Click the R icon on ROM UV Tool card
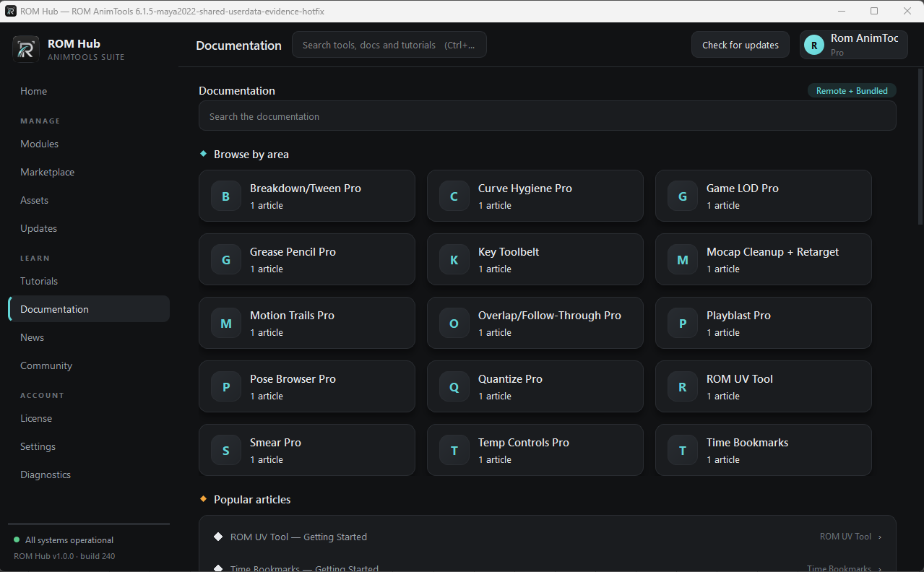Image resolution: width=924 pixels, height=572 pixels. coord(683,387)
